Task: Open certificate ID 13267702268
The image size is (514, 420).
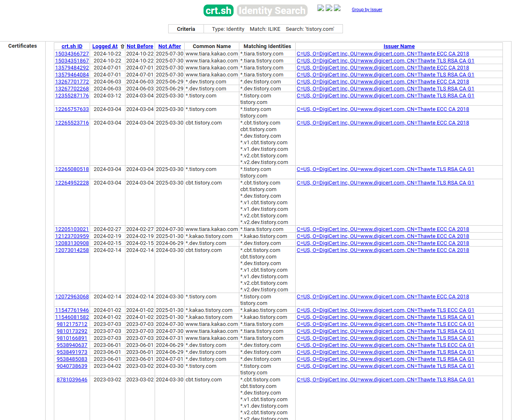Action: point(72,89)
